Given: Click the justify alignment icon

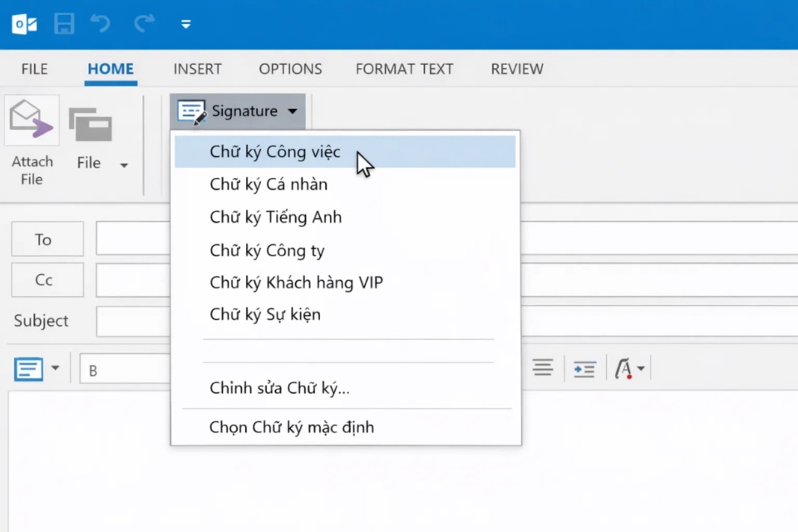Looking at the screenshot, I should pos(542,367).
